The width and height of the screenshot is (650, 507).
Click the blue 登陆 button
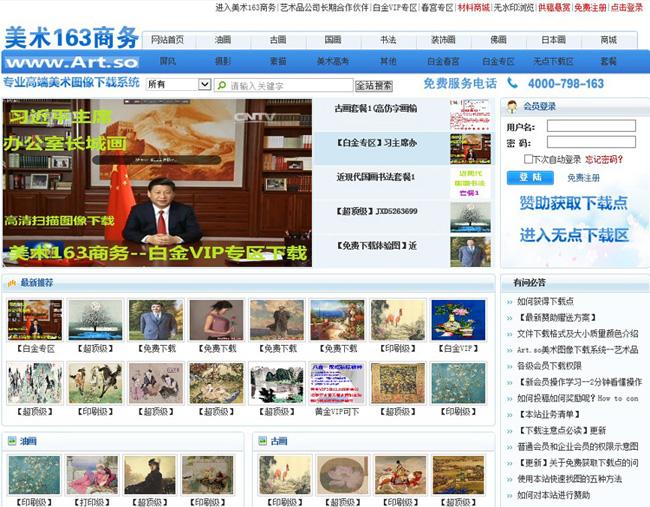(530, 177)
